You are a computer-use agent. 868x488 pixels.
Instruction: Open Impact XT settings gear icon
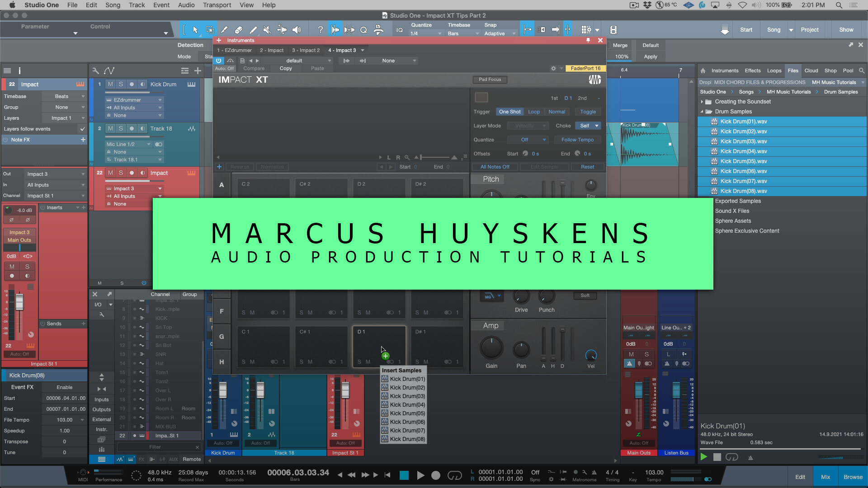point(553,68)
